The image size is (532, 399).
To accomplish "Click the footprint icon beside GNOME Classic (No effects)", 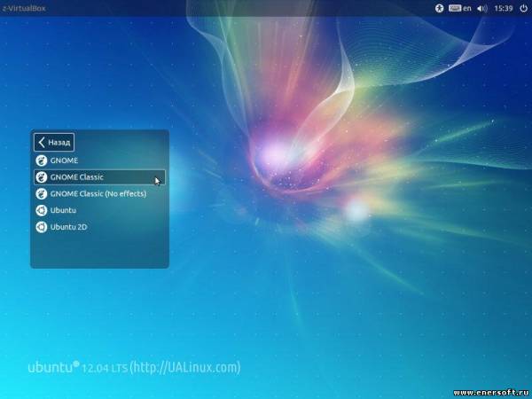I will 42,193.
